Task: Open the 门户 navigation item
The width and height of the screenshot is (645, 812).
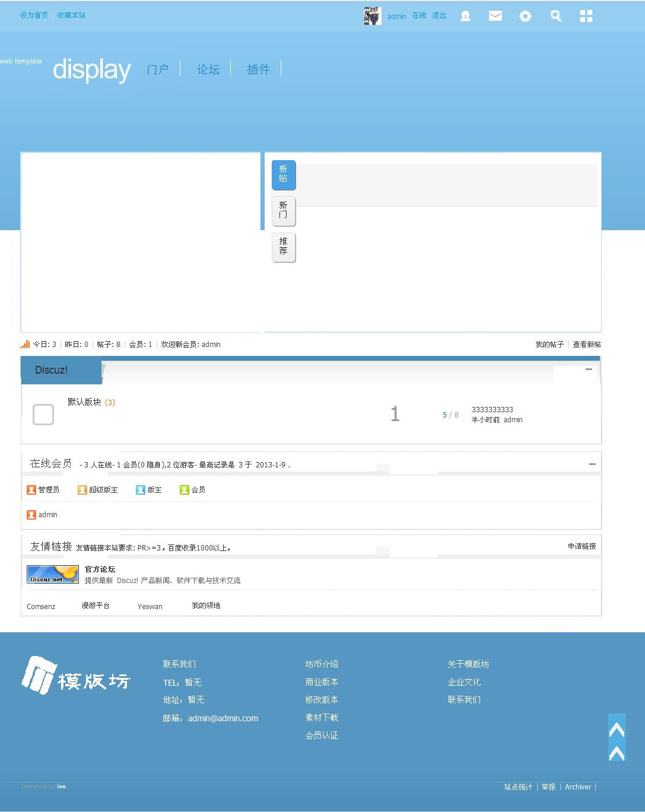Action: click(158, 69)
